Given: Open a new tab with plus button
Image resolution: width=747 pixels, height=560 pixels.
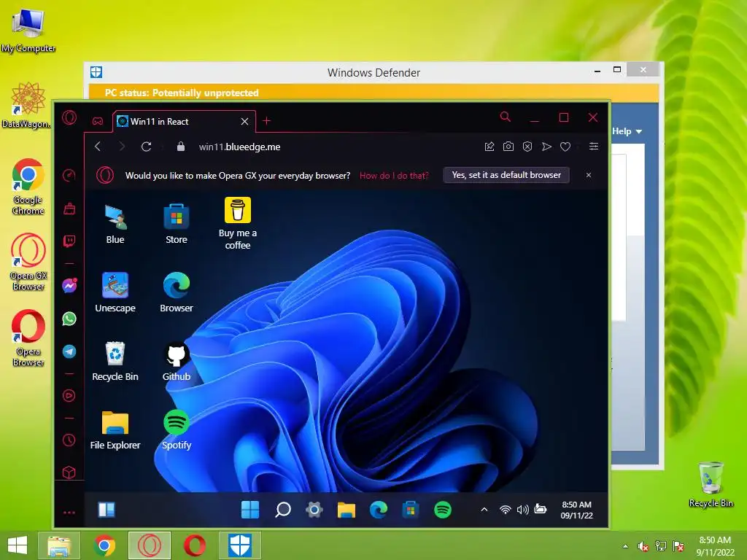Looking at the screenshot, I should (x=267, y=121).
